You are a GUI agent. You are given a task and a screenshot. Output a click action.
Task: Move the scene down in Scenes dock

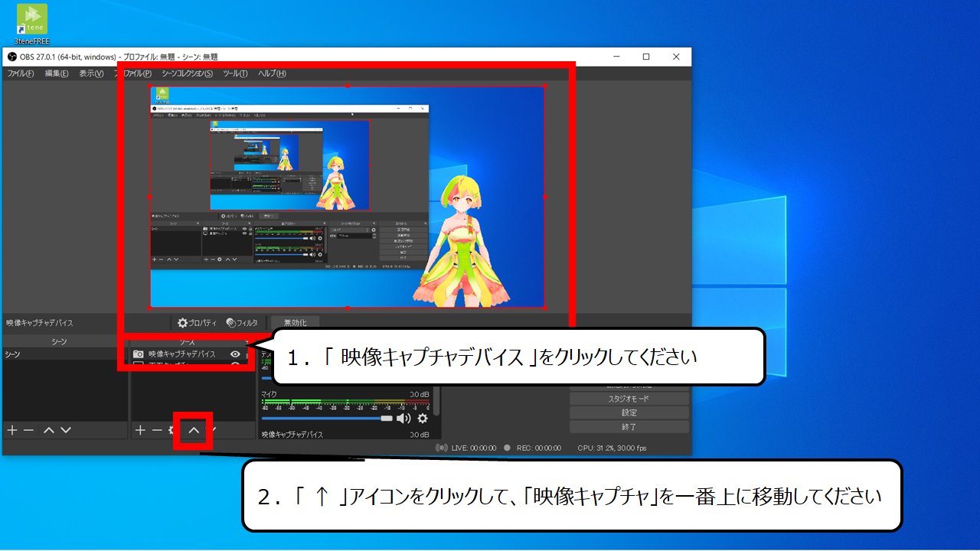(x=66, y=431)
